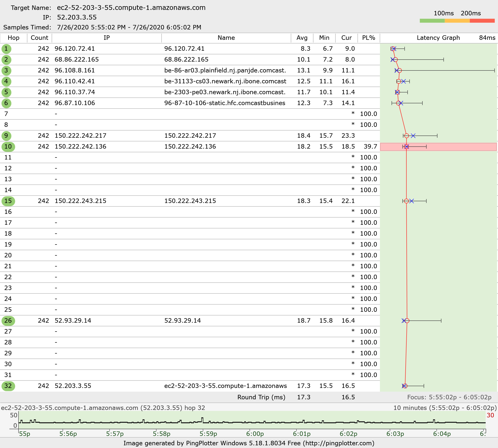
Task: Click the be-86-ar03.plainfield comcast hostname row
Action: click(x=225, y=70)
